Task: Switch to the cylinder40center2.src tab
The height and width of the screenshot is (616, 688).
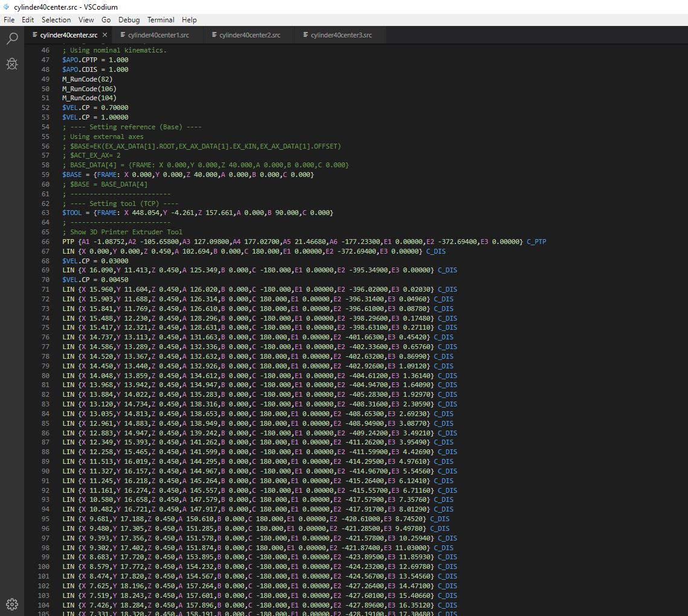Action: click(x=249, y=35)
